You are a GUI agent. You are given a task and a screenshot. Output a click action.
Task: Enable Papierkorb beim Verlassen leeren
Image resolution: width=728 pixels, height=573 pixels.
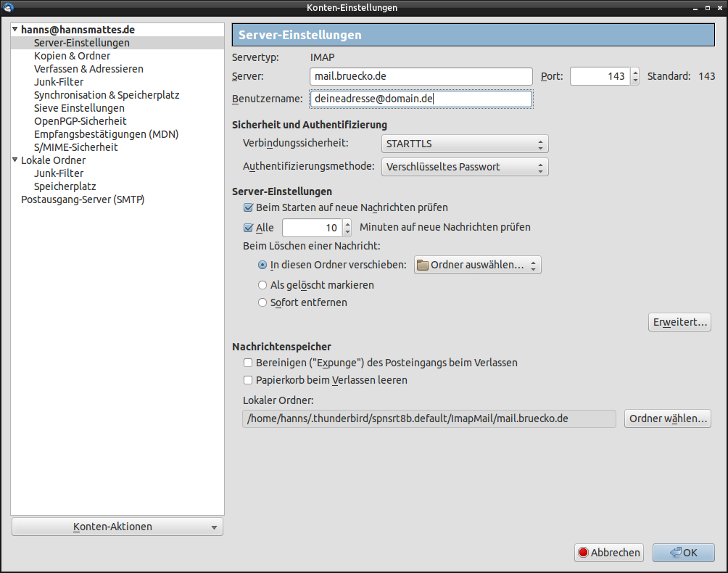click(249, 380)
